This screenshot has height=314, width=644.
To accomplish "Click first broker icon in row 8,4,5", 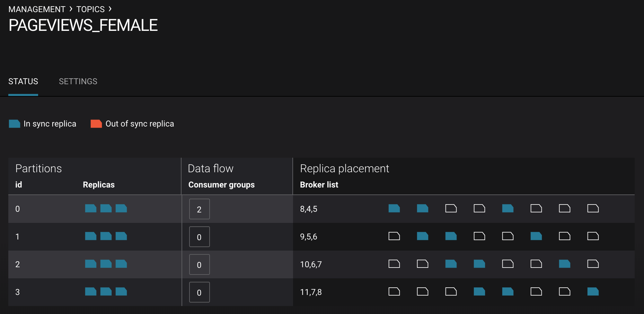I will pyautogui.click(x=394, y=208).
